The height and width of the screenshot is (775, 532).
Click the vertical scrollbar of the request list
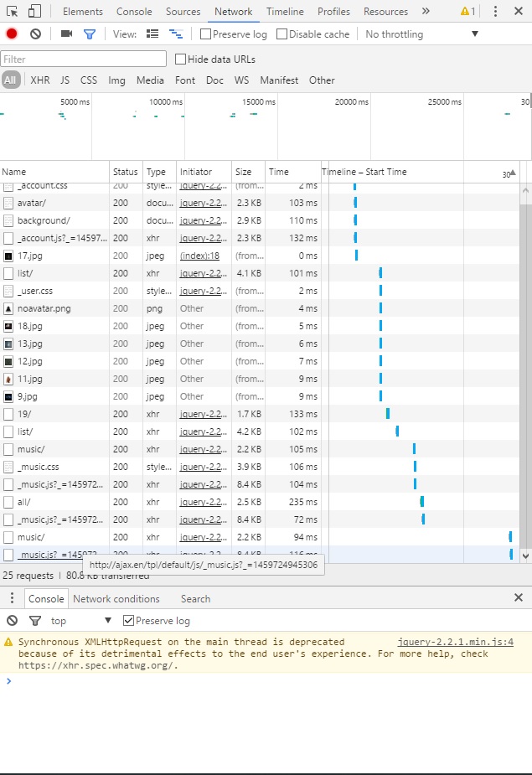[x=525, y=369]
